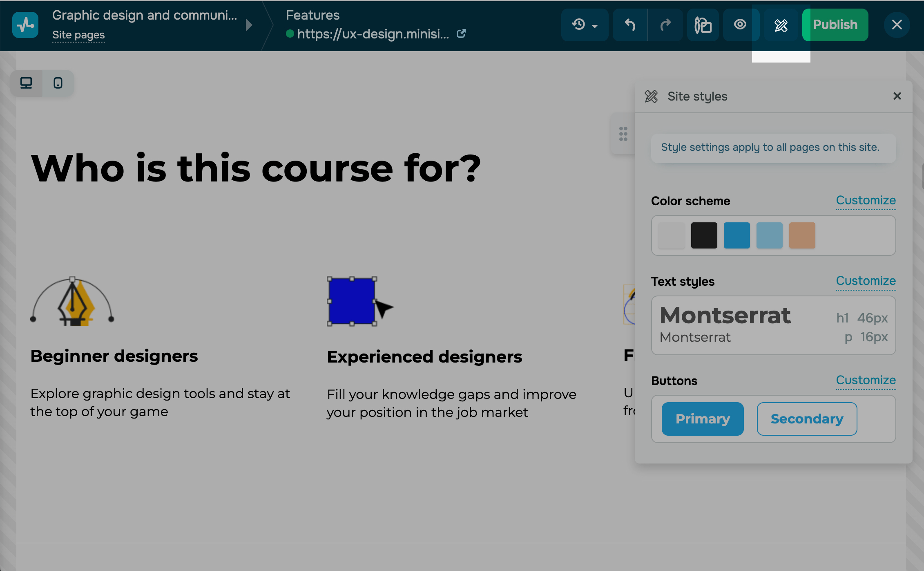Open the version history dropdown
The width and height of the screenshot is (924, 571).
(x=585, y=25)
